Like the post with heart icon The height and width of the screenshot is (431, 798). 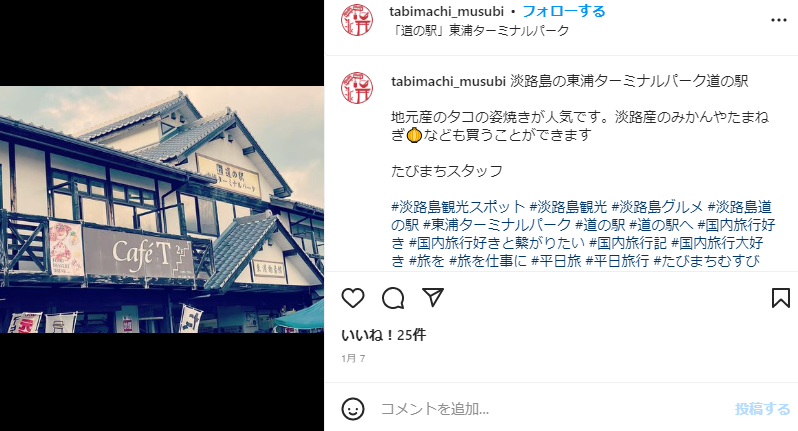(x=353, y=298)
